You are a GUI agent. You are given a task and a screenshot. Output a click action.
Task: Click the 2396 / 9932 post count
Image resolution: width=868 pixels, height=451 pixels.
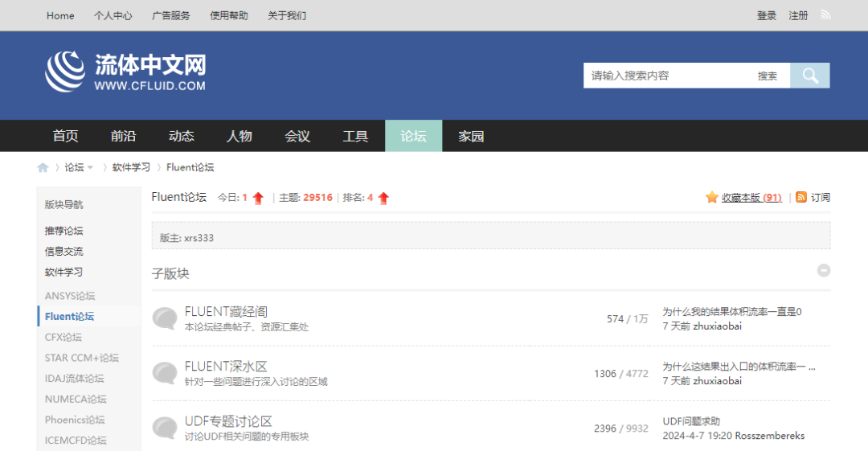621,428
